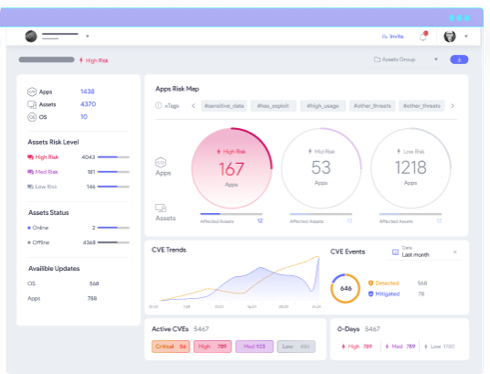490x374 pixels.
Task: Click the Assets icon in Risk Map
Action: click(161, 208)
